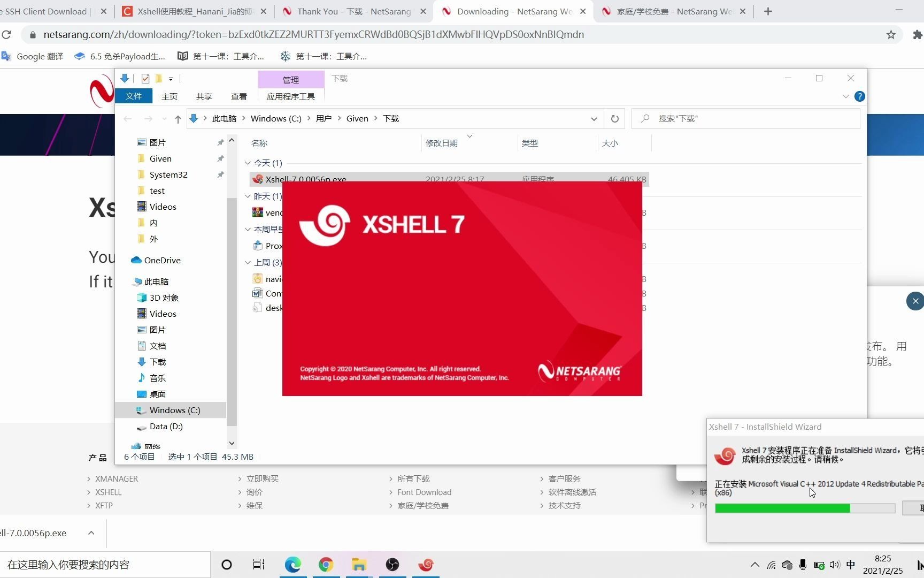Click the InstallShield install progress bar
This screenshot has width=924, height=578.
(x=805, y=508)
